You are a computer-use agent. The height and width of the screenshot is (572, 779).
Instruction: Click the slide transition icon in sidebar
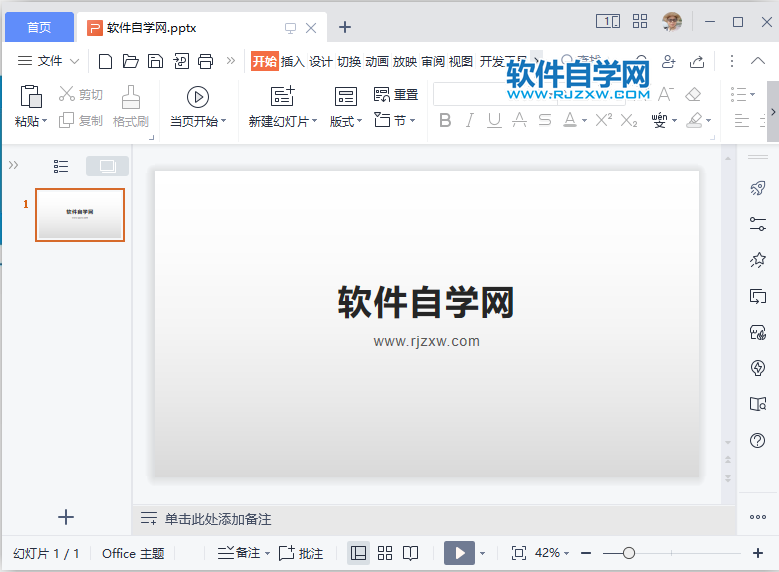click(x=758, y=296)
